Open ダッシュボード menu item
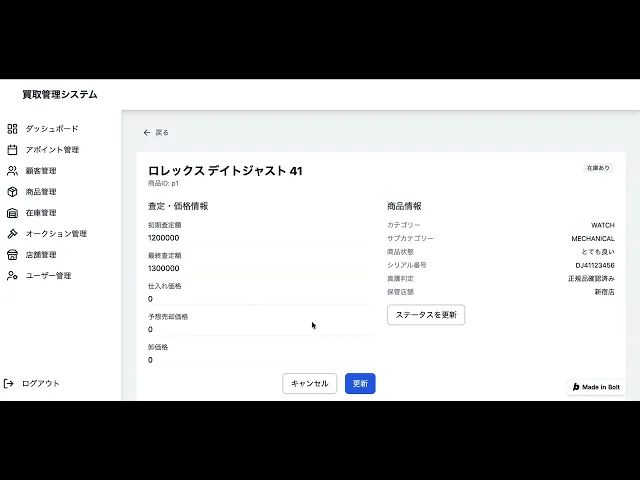640x480 pixels. (x=52, y=129)
